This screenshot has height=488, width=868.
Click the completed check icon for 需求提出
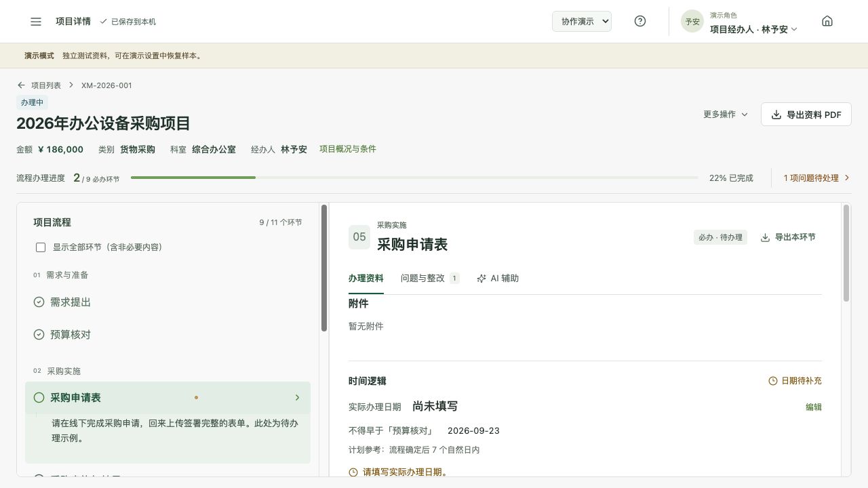tap(39, 302)
